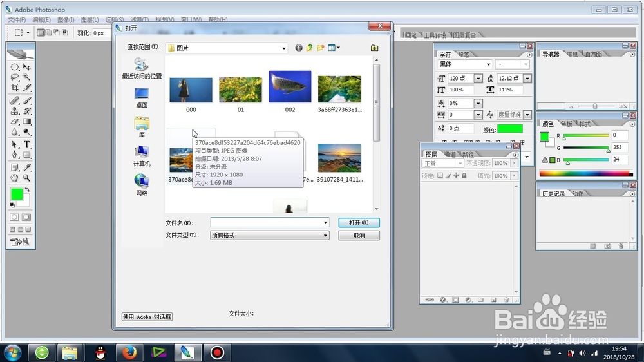
Task: Click the 打开(O) button
Action: click(359, 222)
